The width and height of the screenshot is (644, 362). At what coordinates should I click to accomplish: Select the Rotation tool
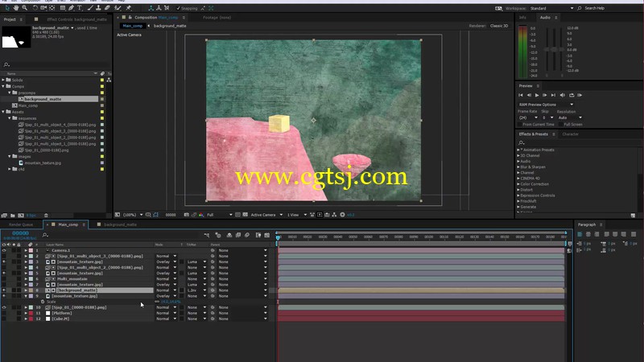[35, 8]
